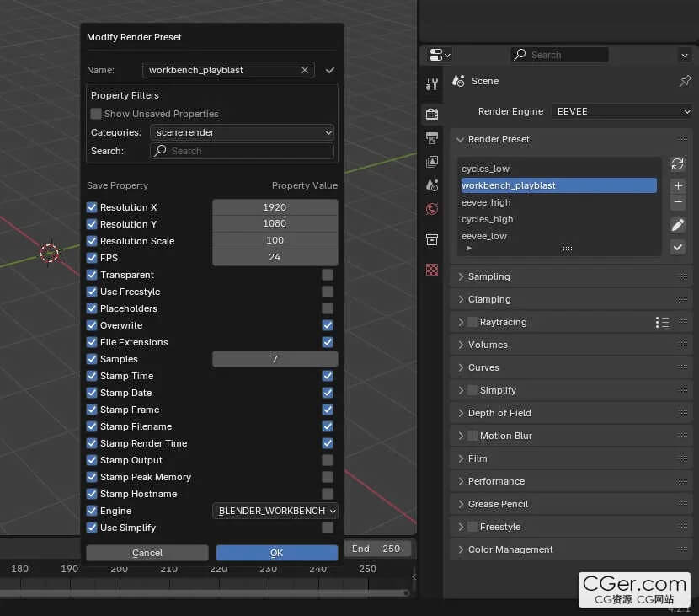Select the eevee_high preset in list
This screenshot has width=699, height=616.
coord(486,202)
